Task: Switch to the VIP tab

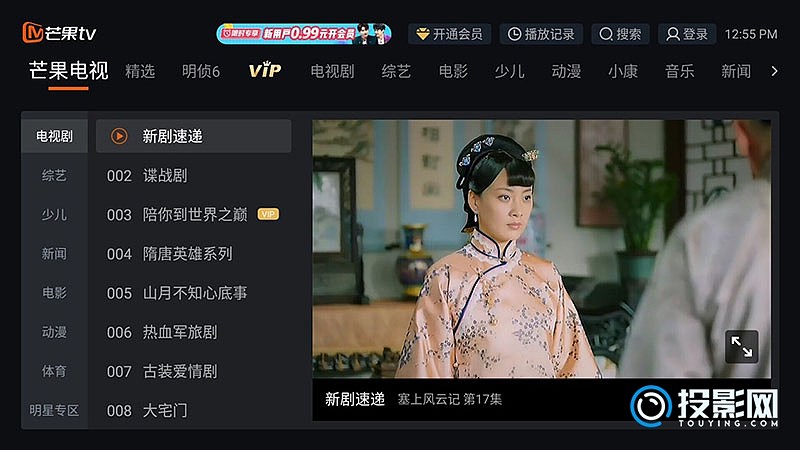Action: point(264,70)
